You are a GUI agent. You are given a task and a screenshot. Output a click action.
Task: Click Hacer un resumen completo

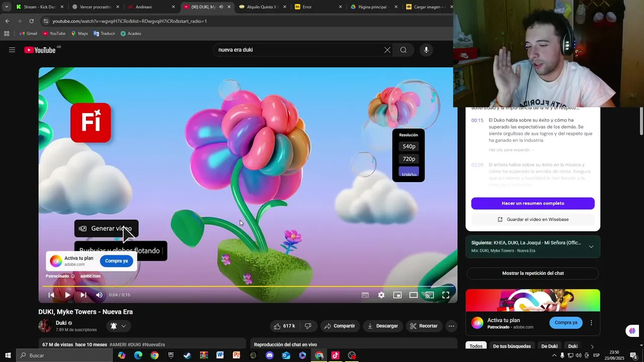pos(533,203)
